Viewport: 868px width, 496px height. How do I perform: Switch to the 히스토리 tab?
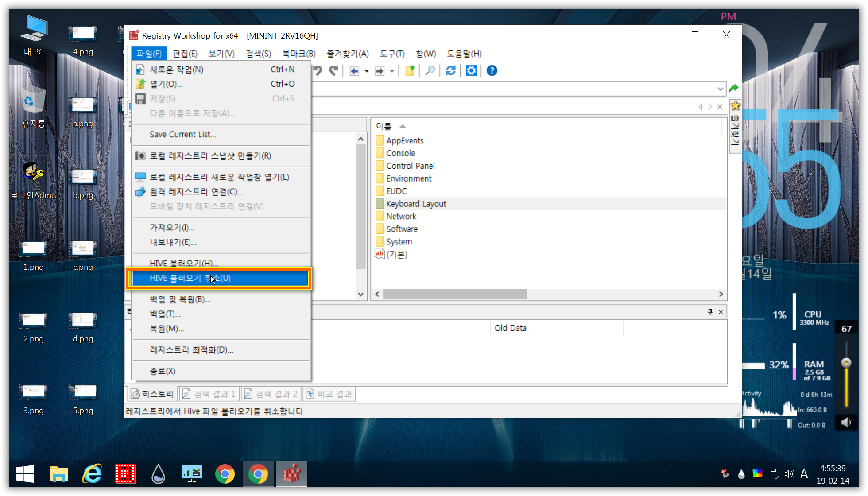152,394
